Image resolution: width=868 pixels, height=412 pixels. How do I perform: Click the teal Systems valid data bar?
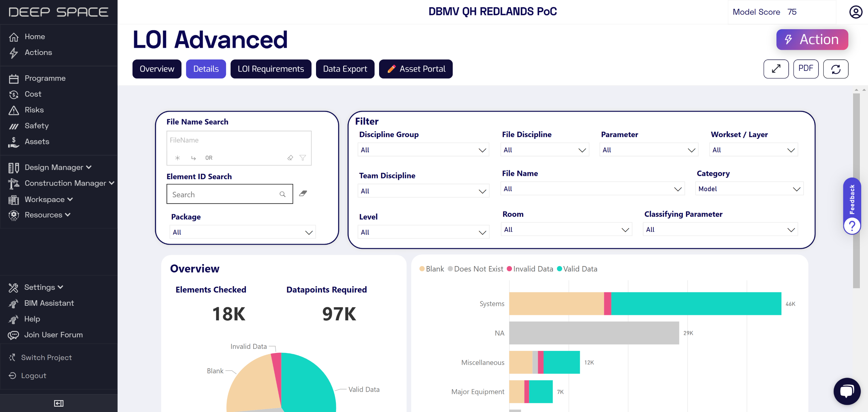coord(696,304)
